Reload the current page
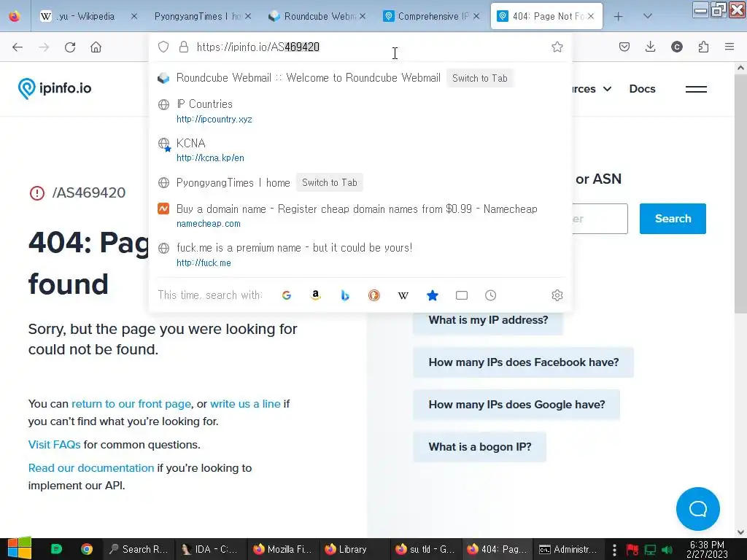Viewport: 747px width, 560px height. click(x=70, y=47)
